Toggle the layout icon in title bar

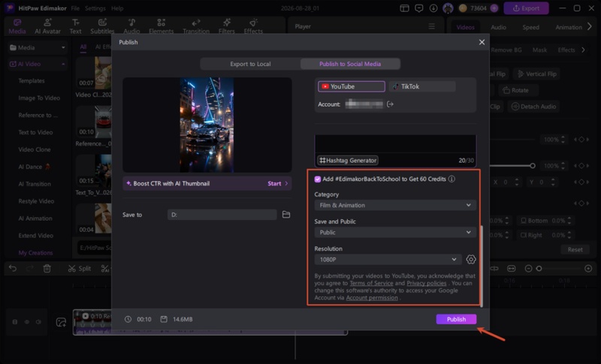(404, 8)
